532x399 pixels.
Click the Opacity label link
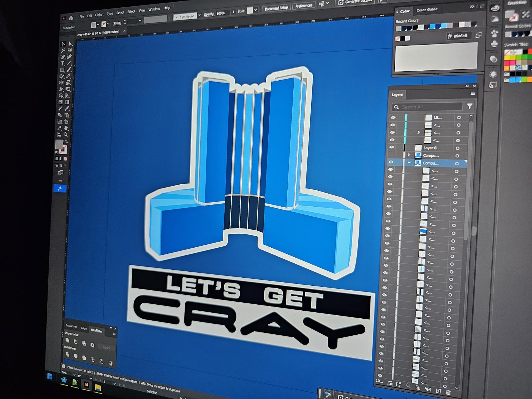click(x=209, y=14)
